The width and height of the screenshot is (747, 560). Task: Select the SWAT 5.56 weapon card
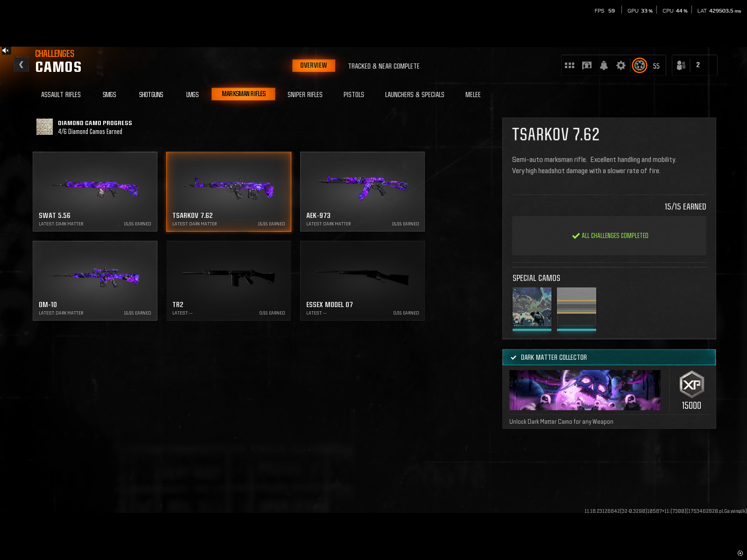pos(95,191)
